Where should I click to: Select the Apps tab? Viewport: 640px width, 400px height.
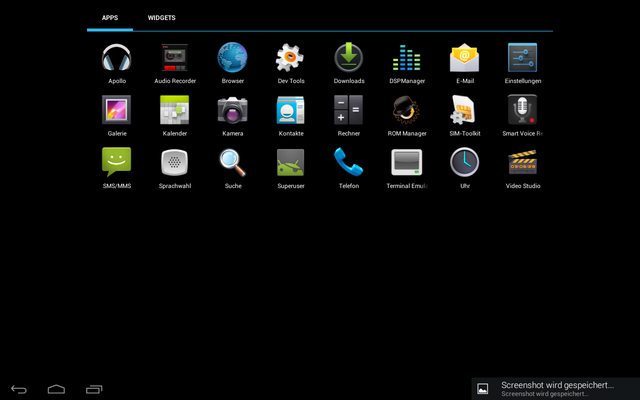pyautogui.click(x=109, y=18)
